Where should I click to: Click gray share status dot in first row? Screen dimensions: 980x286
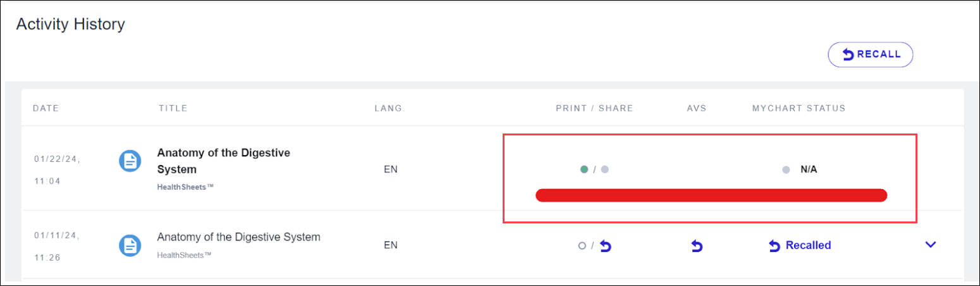point(604,170)
